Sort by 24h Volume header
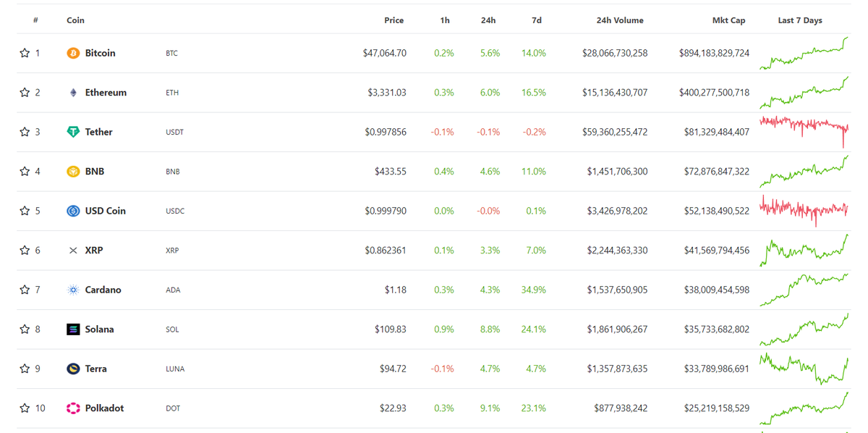868x433 pixels. click(620, 20)
